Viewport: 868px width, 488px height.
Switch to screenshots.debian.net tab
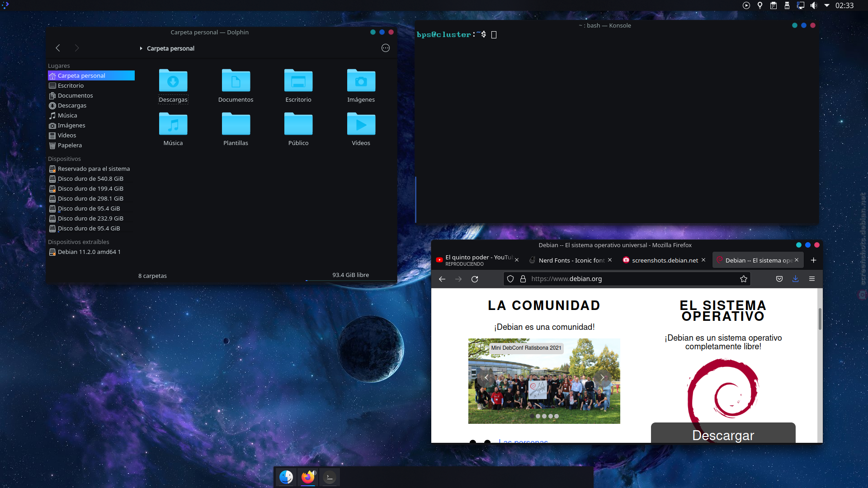click(x=665, y=260)
